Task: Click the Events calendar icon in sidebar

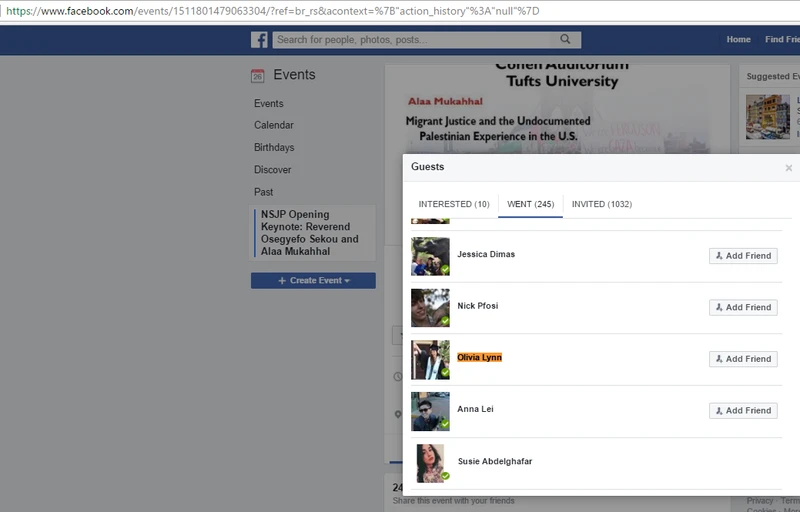Action: (x=258, y=76)
